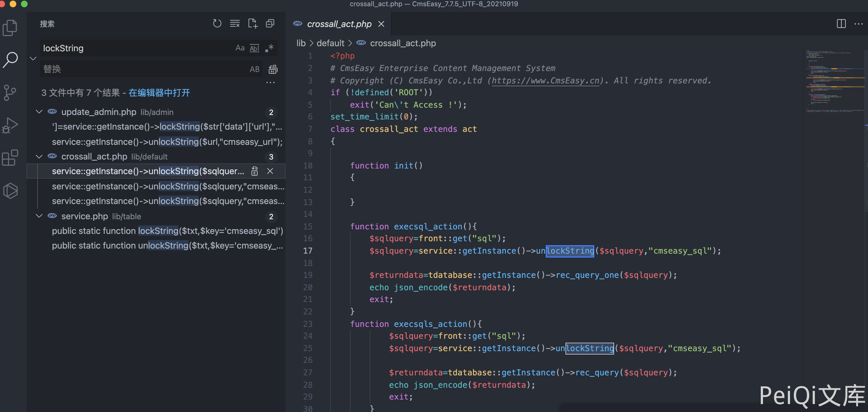The width and height of the screenshot is (868, 412).
Task: Open a new search editor
Action: [252, 24]
